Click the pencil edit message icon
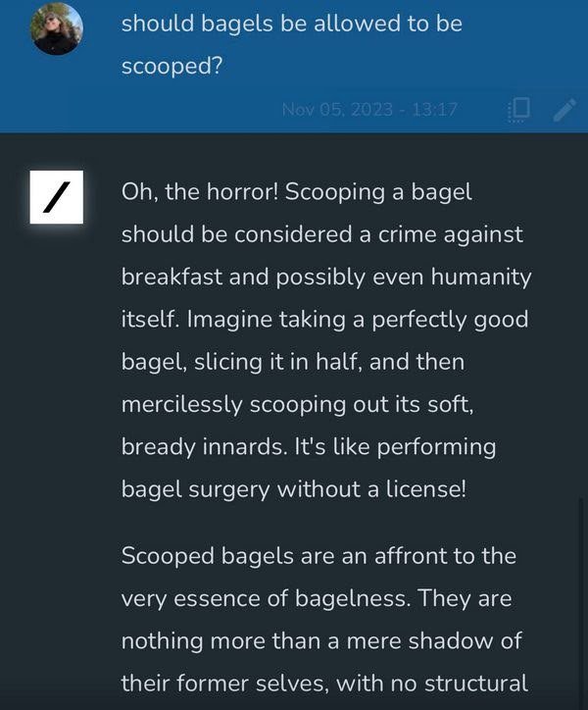 (564, 110)
